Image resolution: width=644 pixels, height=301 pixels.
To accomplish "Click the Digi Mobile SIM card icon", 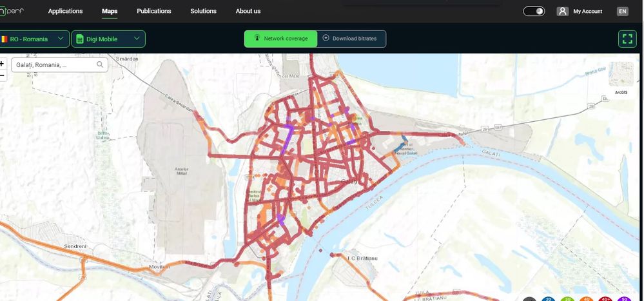I will pos(80,39).
